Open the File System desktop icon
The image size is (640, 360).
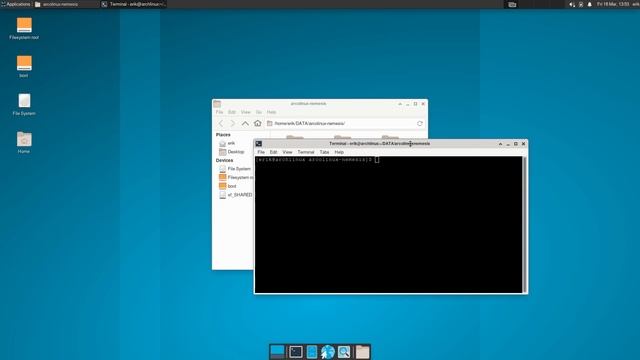pos(24,104)
